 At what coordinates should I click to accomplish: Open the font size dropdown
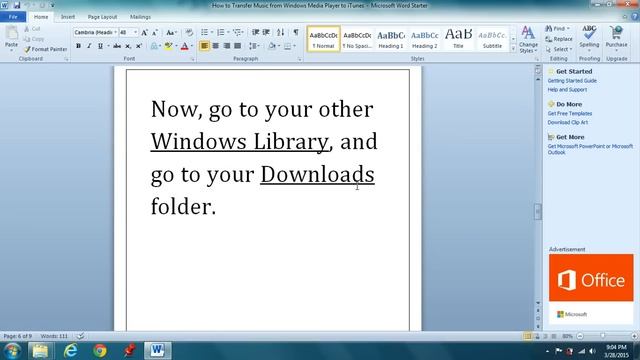[x=136, y=32]
